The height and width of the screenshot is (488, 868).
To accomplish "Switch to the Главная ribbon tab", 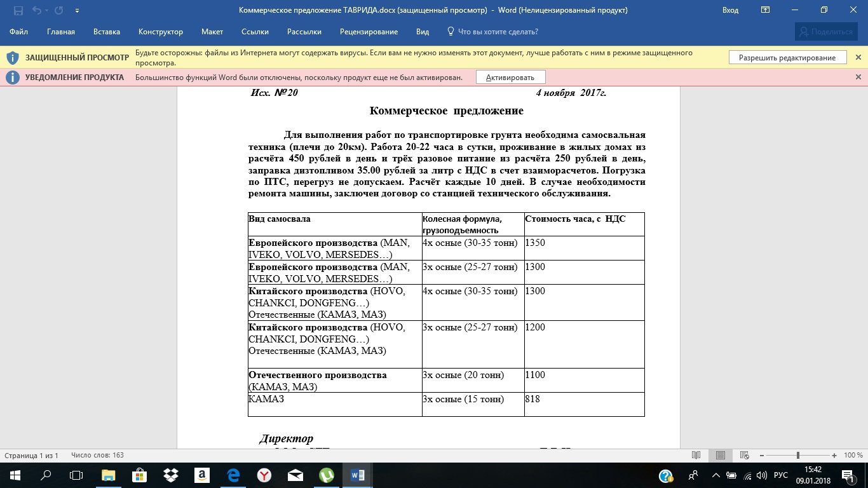I will click(x=61, y=32).
